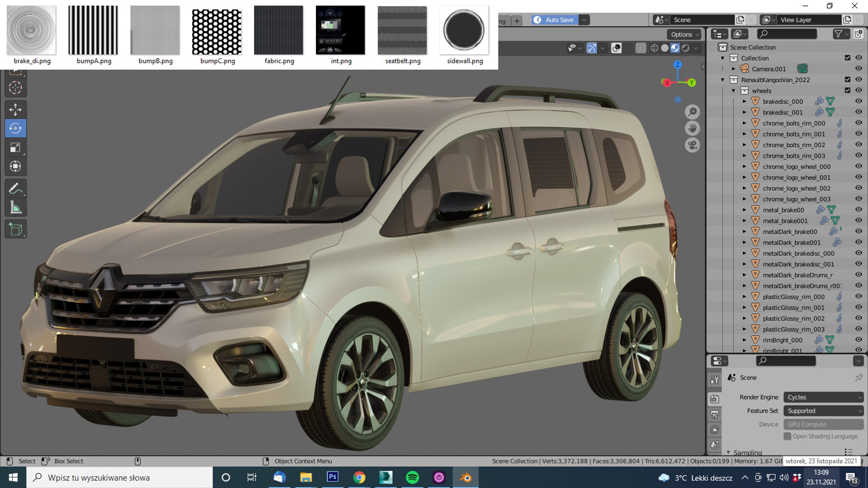Click the viewport zoom magnifier icon
The image size is (868, 488).
692,112
